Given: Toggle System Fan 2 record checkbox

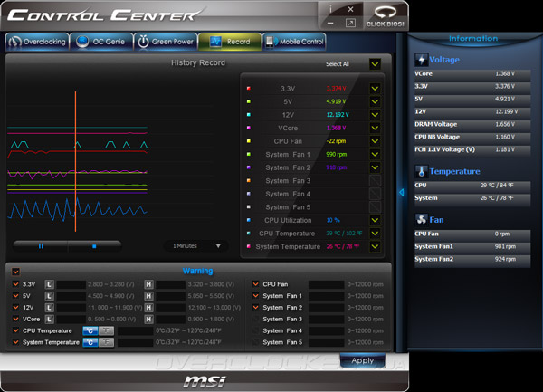Looking at the screenshot, I should pos(375,167).
